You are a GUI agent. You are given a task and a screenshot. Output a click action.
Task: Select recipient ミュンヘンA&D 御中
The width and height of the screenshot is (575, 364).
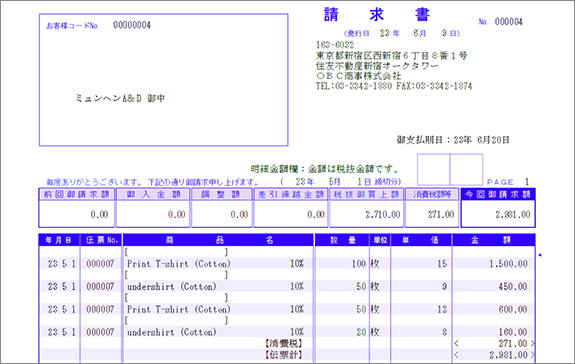tap(120, 98)
